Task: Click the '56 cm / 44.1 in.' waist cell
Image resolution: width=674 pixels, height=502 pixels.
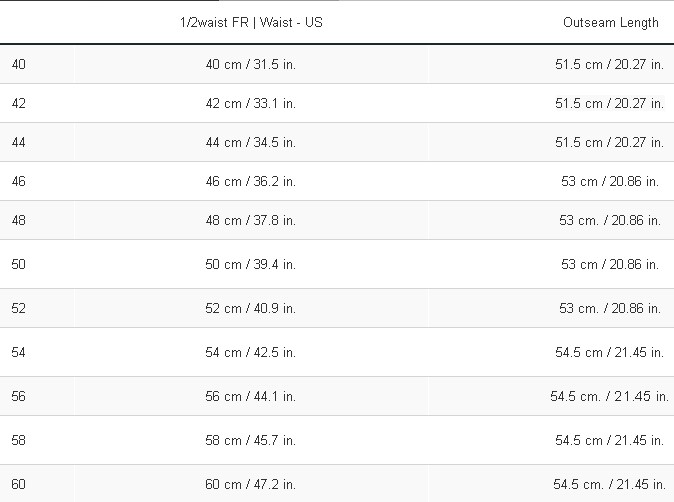Action: tap(251, 396)
